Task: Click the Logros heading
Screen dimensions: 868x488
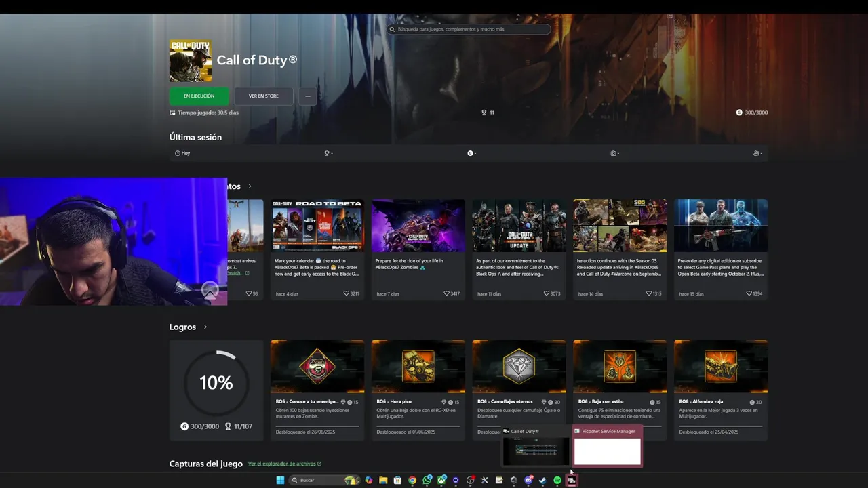Action: point(182,327)
